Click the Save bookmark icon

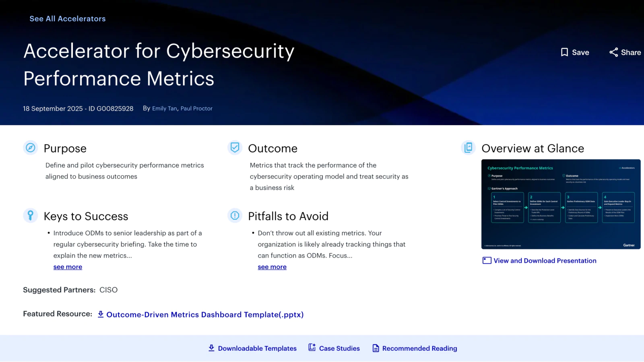point(565,52)
